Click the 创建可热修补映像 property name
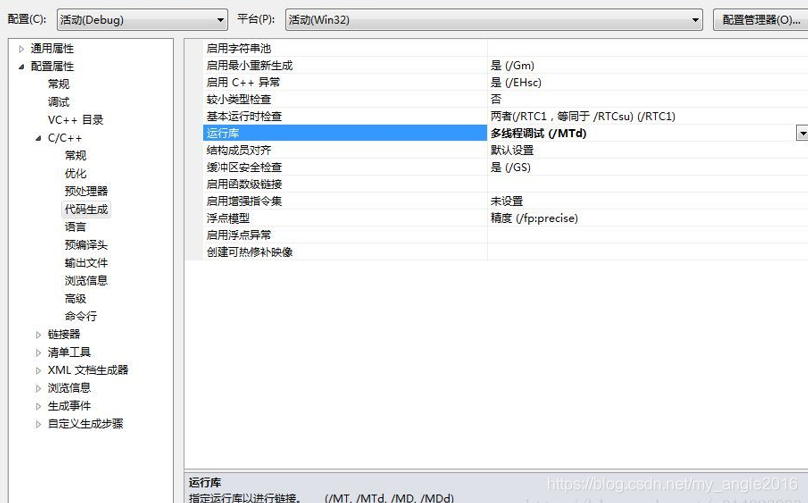Screen dimensions: 808x503 point(249,253)
